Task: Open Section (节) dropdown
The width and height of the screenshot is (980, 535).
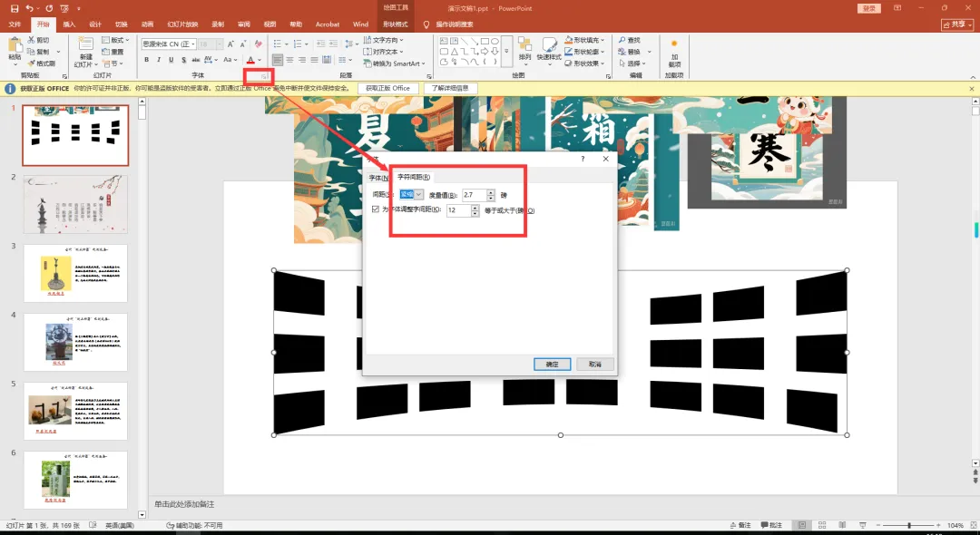Action: 113,63
